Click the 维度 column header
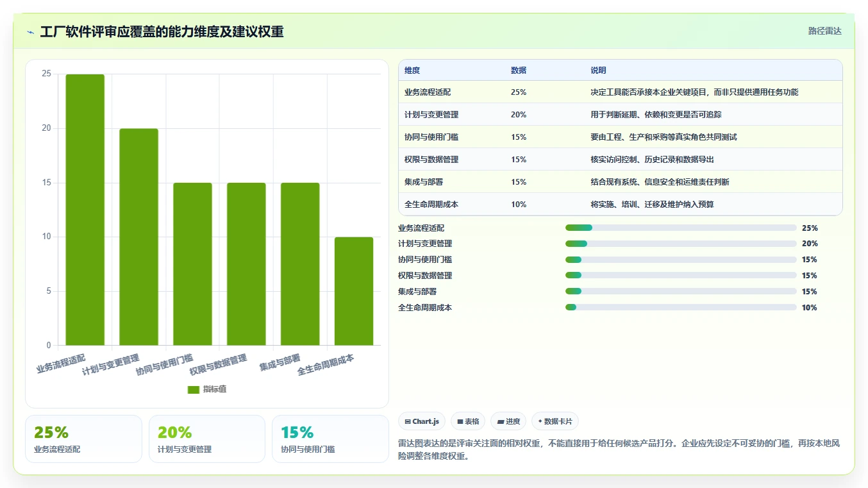Screen dimensions: 868x488 412,71
